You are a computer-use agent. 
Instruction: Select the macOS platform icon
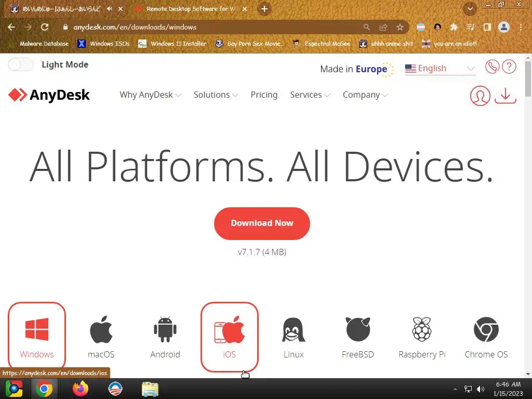tap(101, 329)
